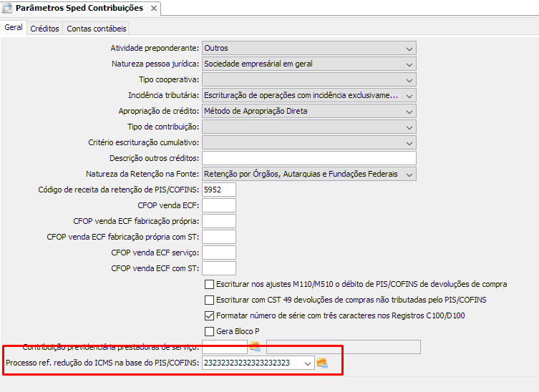
Task: Expand Processo ref. redução do ICMS dropdown
Action: pos(307,363)
